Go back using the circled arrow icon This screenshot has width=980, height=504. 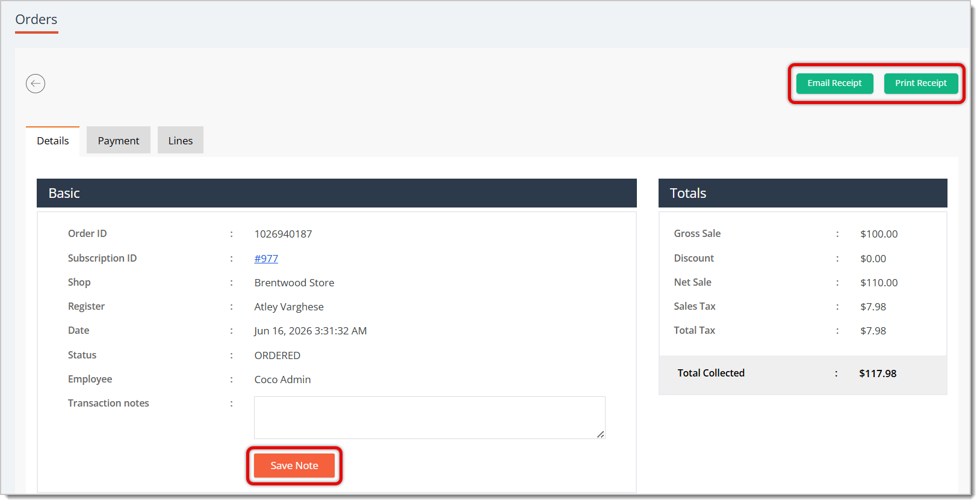point(36,84)
